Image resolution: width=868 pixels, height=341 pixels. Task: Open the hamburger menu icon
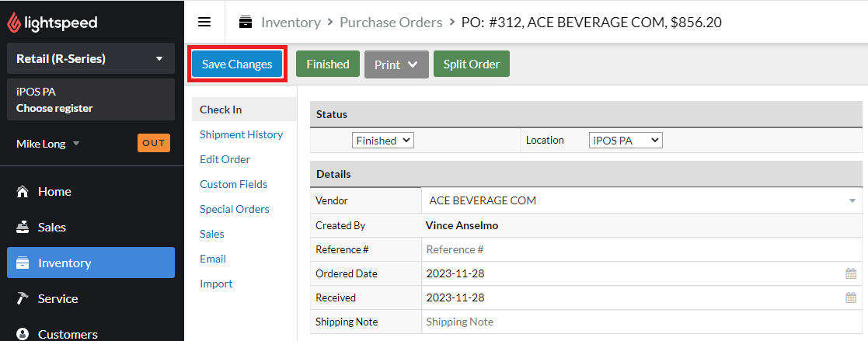tap(204, 23)
